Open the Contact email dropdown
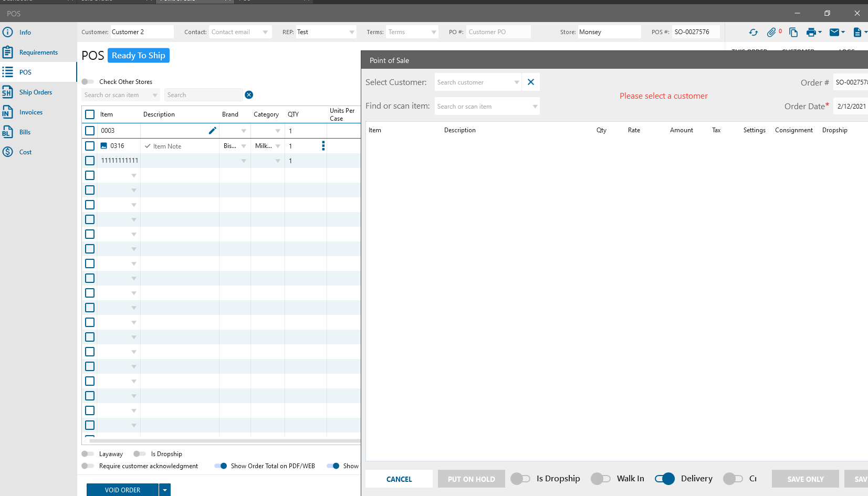The image size is (868, 496). [265, 33]
